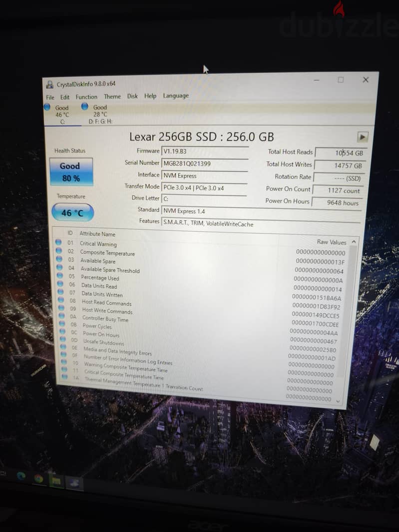The width and height of the screenshot is (399, 532).
Task: Click the Interface field NVM Express
Action: (x=204, y=176)
